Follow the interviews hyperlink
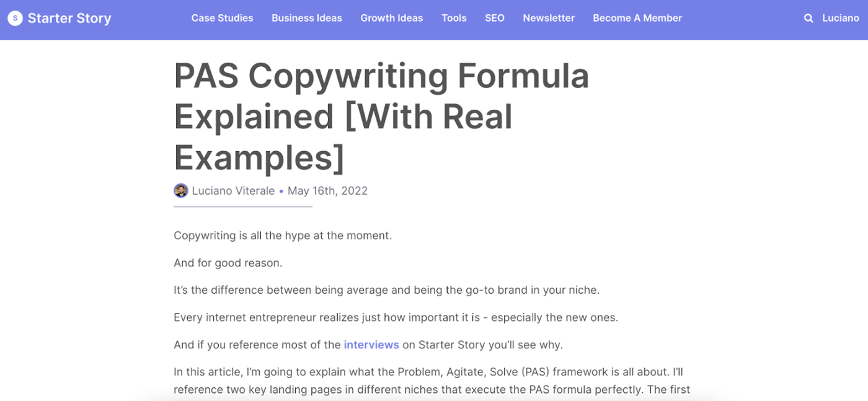 tap(371, 345)
